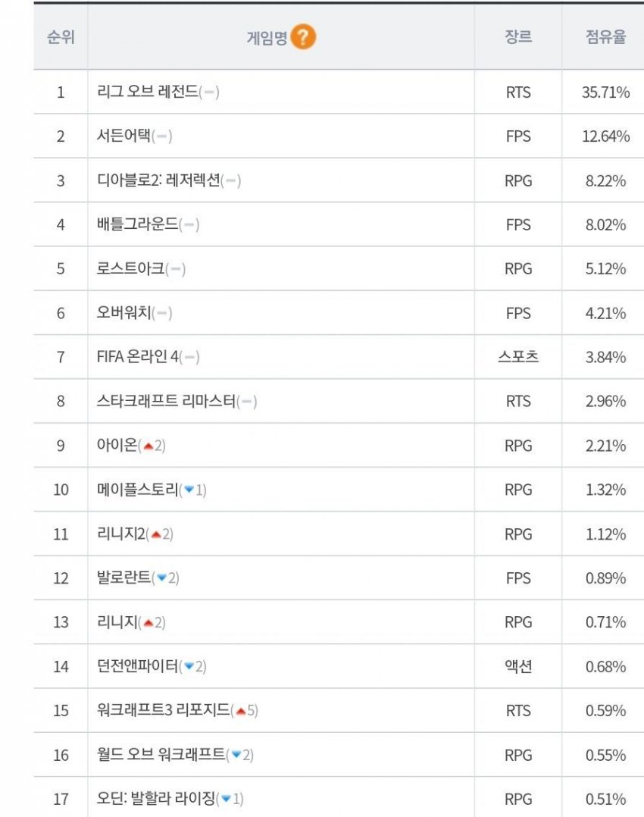Open the 리그 오브 레전드 game entry
The image size is (644, 817).
pos(148,92)
